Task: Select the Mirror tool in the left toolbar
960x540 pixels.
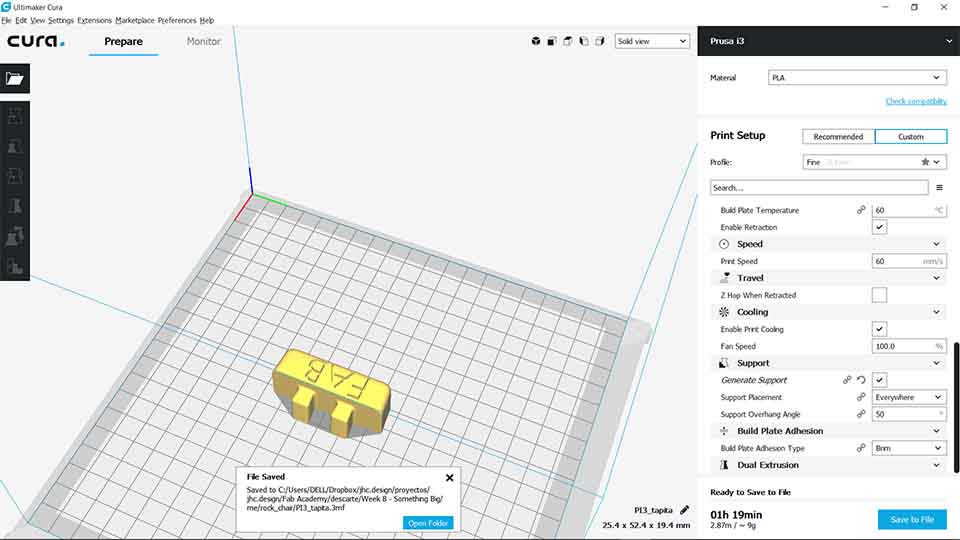Action: coord(15,206)
